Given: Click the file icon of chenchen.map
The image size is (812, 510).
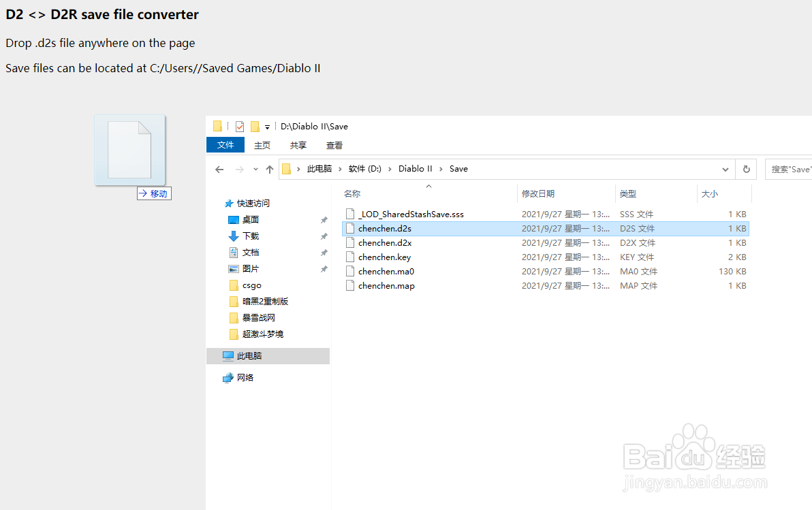Looking at the screenshot, I should pyautogui.click(x=350, y=285).
